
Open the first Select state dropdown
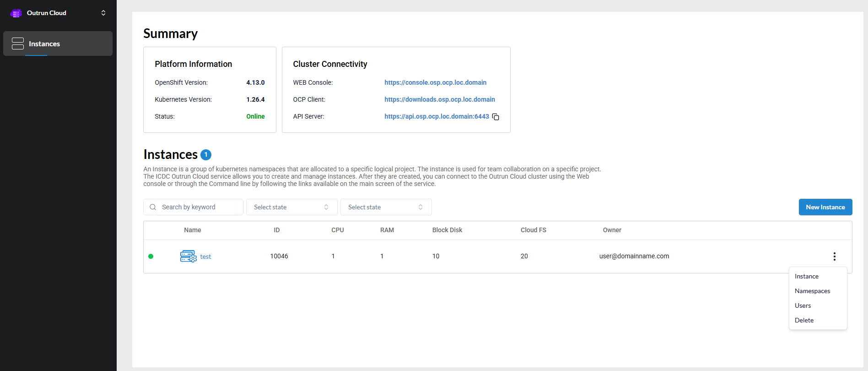(x=291, y=207)
